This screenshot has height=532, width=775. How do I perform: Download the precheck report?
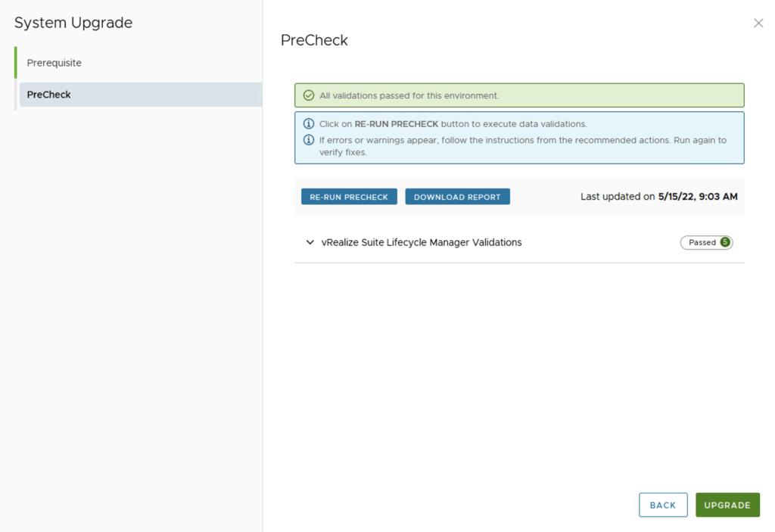457,197
